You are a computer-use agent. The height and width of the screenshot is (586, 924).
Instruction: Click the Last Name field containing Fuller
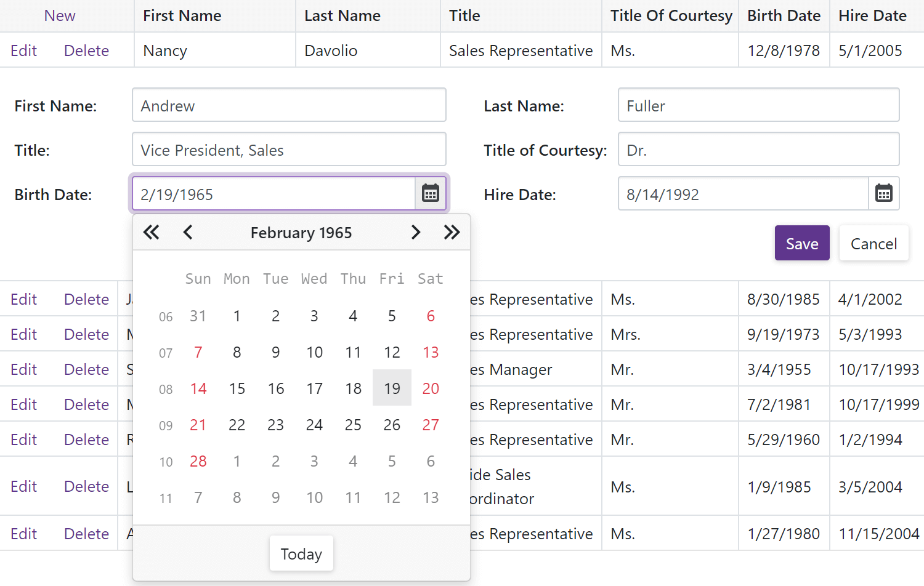click(758, 105)
